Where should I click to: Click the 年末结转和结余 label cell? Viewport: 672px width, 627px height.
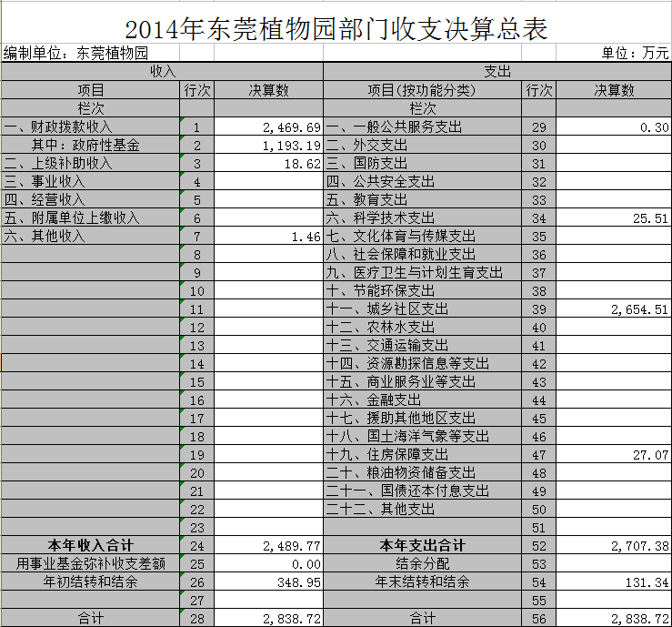tap(422, 582)
